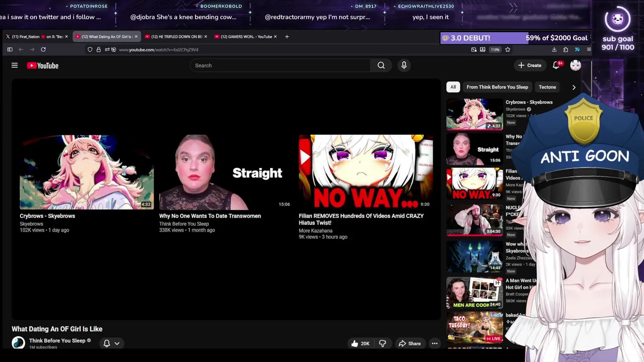Open the notification bell subscription dropdown
644x362 pixels.
(x=112, y=343)
